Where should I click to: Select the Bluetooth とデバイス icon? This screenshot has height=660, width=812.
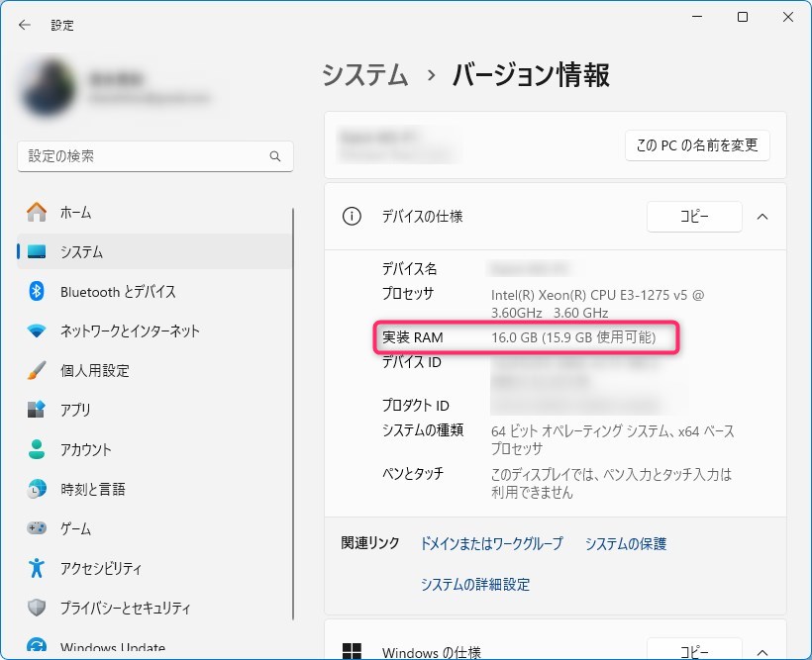[x=37, y=292]
